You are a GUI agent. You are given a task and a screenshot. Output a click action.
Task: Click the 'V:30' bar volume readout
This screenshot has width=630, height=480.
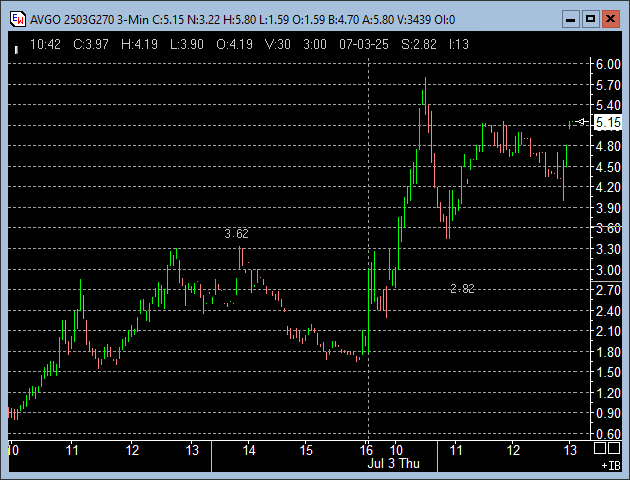coord(278,44)
